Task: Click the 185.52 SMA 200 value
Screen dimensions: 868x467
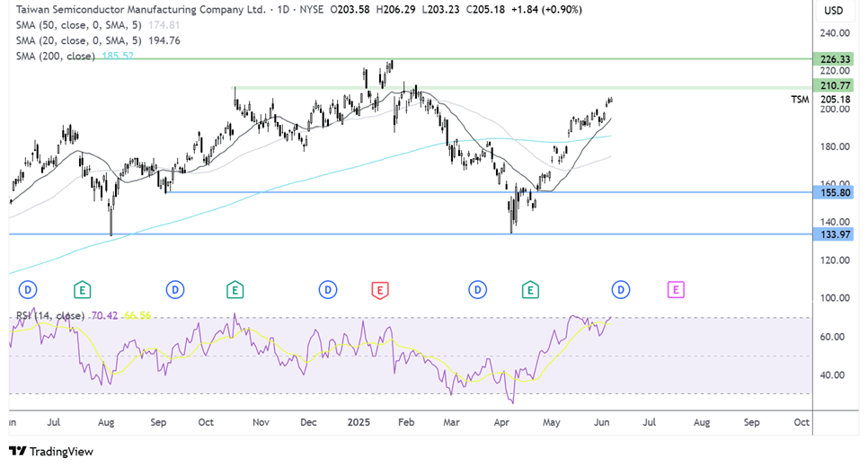Action: [118, 56]
